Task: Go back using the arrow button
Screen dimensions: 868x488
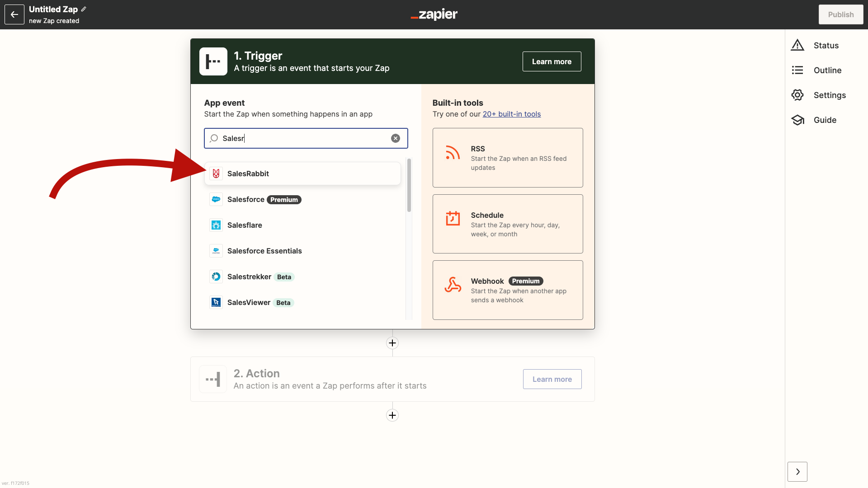Action: [14, 14]
